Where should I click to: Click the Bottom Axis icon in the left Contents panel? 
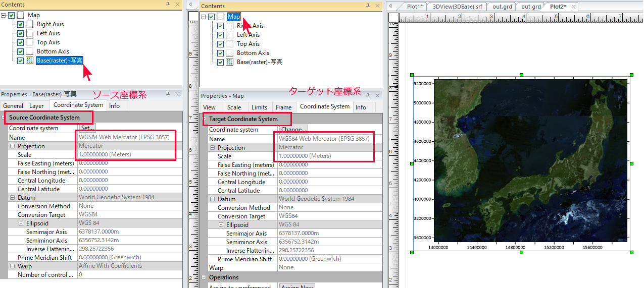30,51
